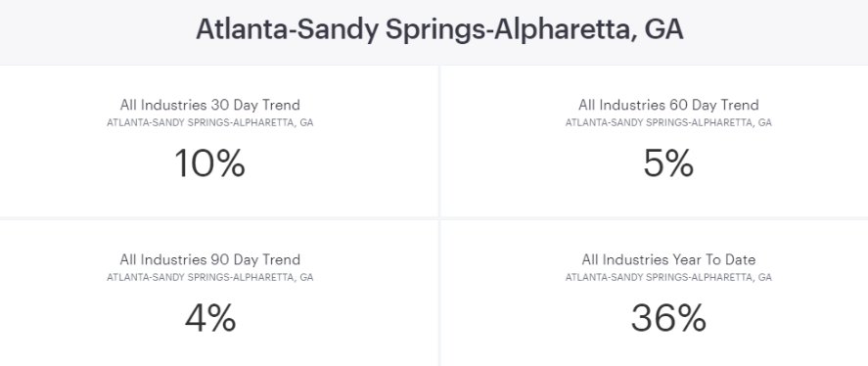This screenshot has height=366, width=868.
Task: Click the Atlanta-Sandy Springs-Alpharetta, GA page heading
Action: (439, 29)
